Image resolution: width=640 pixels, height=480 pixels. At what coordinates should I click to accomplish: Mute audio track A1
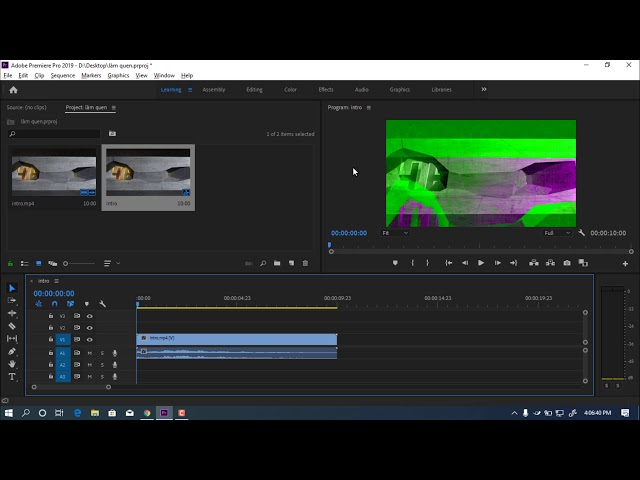coord(90,353)
